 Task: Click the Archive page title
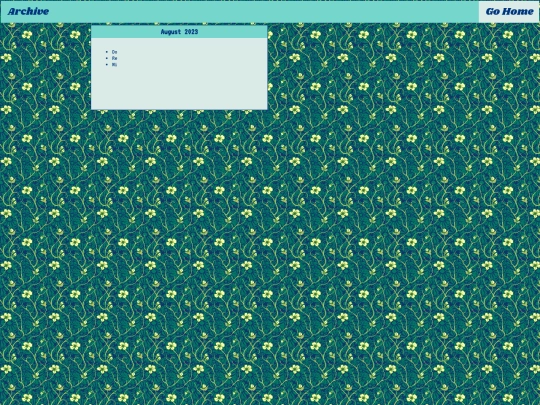point(28,11)
